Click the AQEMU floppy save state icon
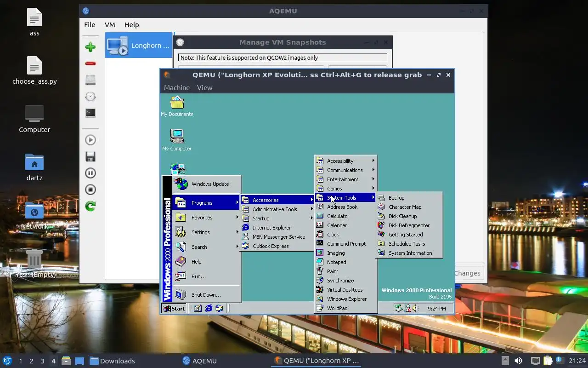This screenshot has width=588, height=368. pyautogui.click(x=90, y=156)
